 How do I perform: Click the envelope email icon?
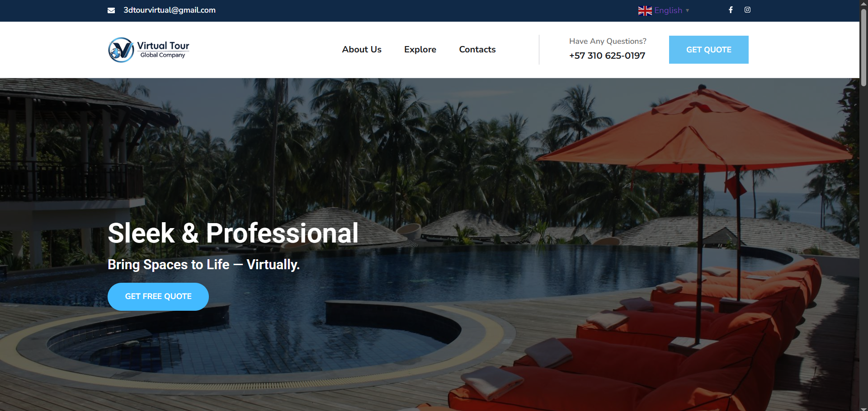coord(111,10)
